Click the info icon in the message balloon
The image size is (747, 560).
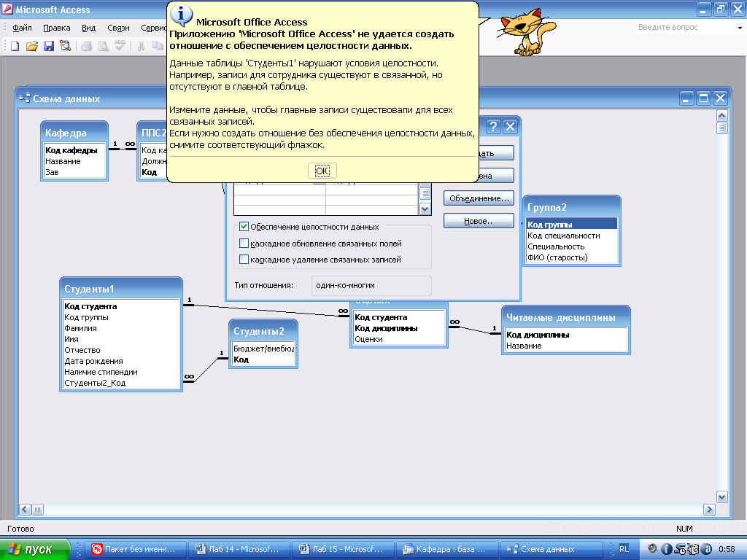pyautogui.click(x=182, y=15)
